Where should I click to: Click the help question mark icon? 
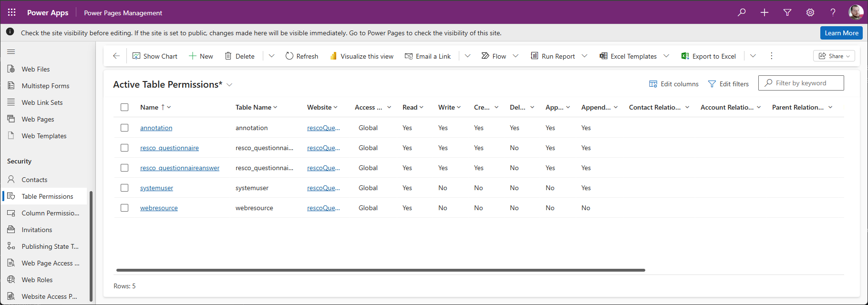[x=833, y=12]
